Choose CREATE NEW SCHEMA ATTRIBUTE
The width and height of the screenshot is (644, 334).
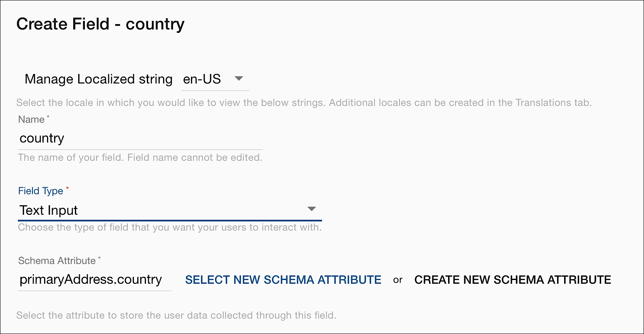coord(513,280)
